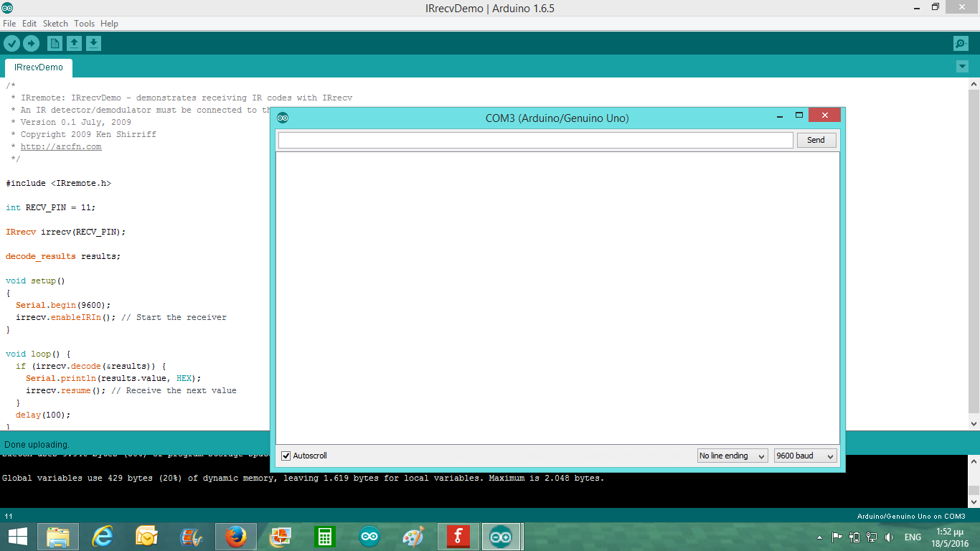Click the battery power tray icon
The image size is (980, 551).
pyautogui.click(x=854, y=537)
